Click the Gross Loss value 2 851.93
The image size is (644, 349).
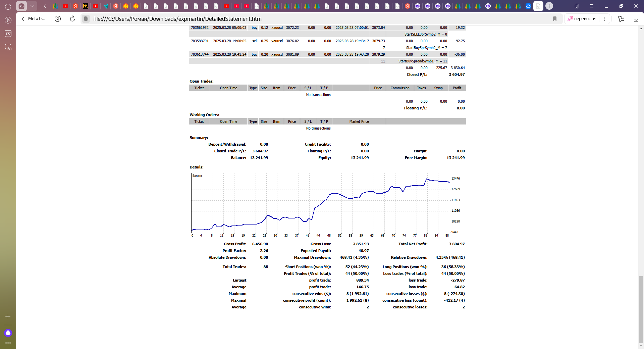(361, 244)
